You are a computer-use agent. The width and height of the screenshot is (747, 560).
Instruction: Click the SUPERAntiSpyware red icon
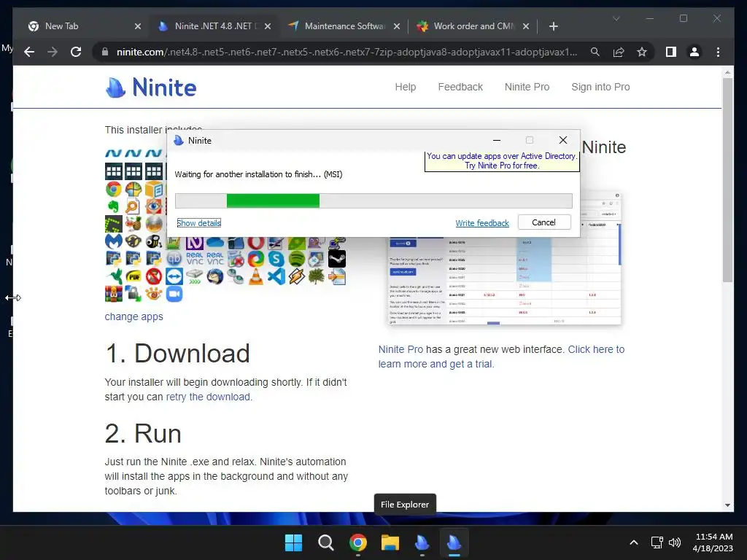(x=154, y=276)
